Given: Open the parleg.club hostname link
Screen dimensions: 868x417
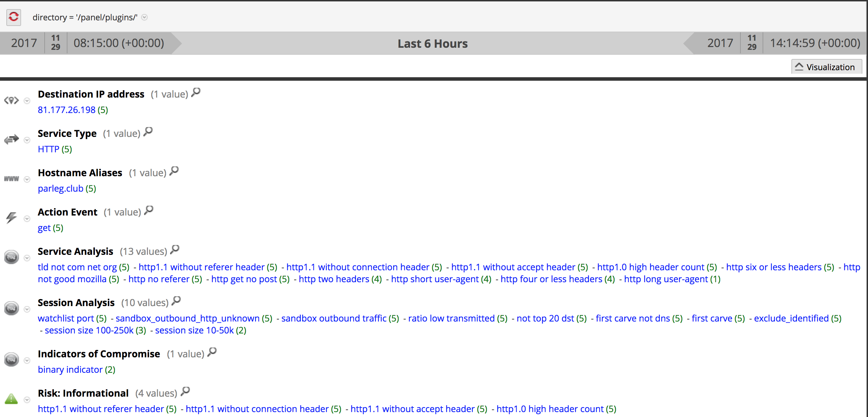Looking at the screenshot, I should coord(60,188).
